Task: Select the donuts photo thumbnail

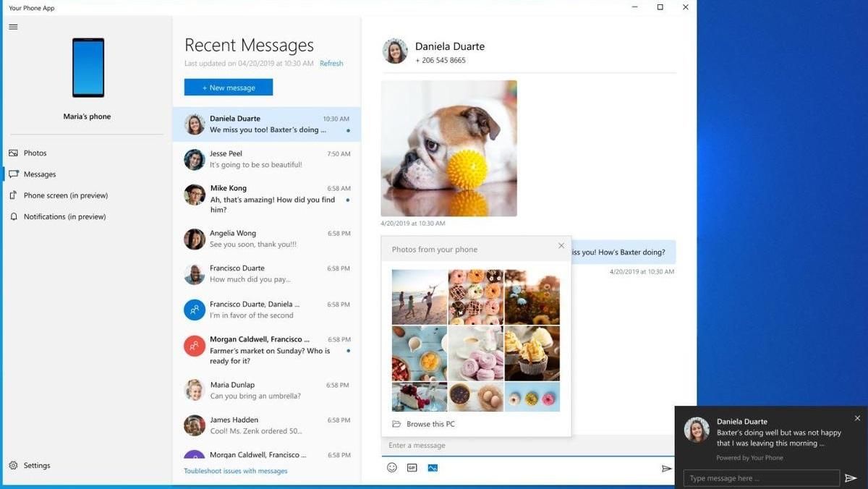Action: [475, 297]
